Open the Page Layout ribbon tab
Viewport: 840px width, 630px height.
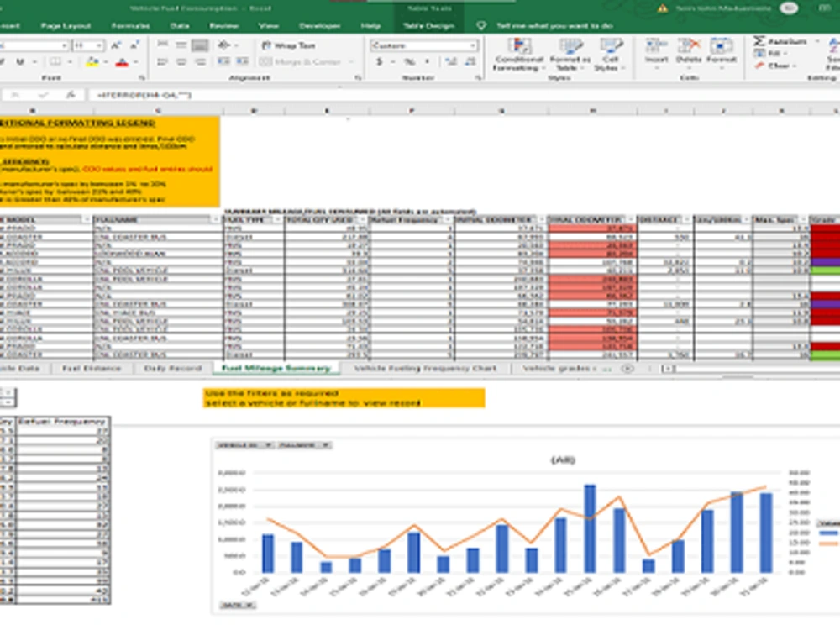66,26
